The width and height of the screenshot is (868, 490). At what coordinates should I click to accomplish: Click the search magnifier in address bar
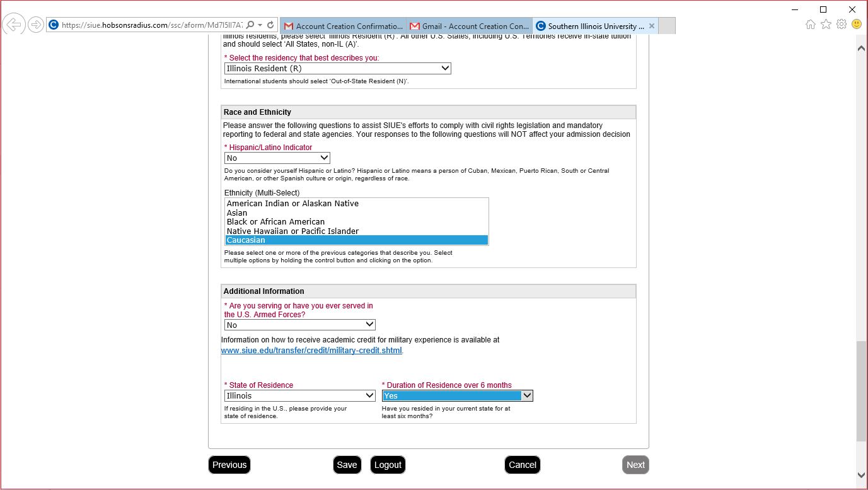[250, 25]
